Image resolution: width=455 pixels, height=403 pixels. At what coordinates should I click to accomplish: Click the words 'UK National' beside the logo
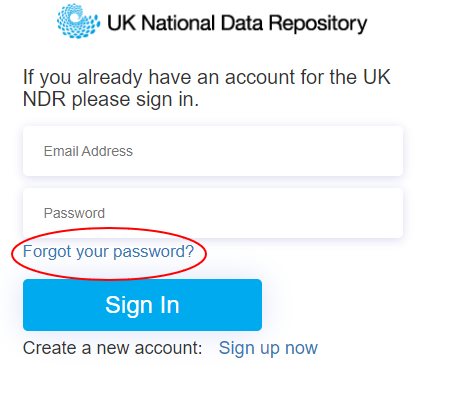click(161, 23)
